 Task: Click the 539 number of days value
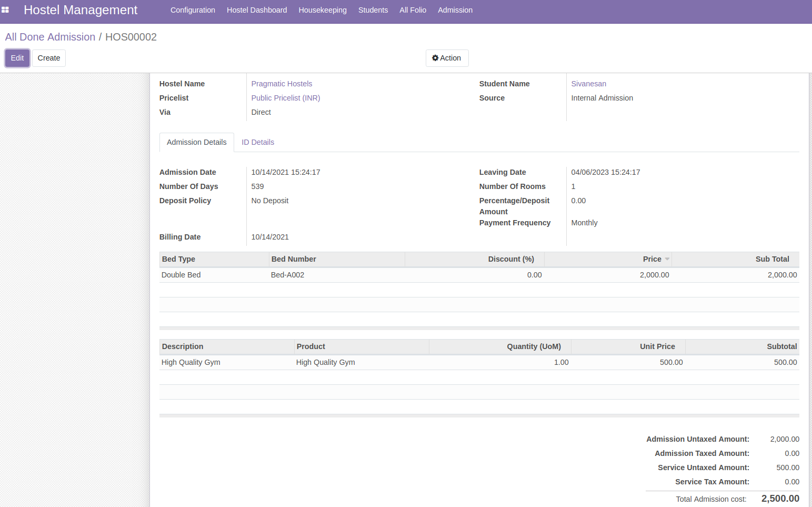click(x=258, y=186)
